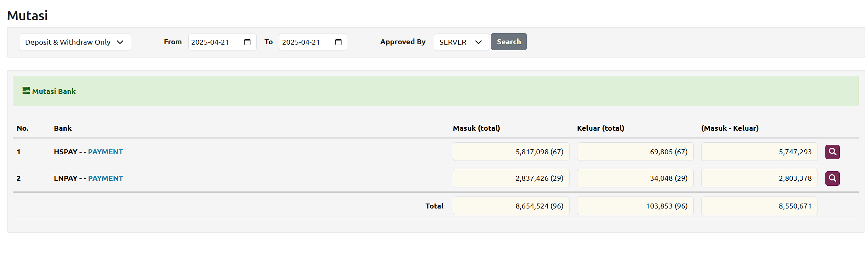Click the Total Masuk 8,654,524 field
The width and height of the screenshot is (868, 266).
511,206
